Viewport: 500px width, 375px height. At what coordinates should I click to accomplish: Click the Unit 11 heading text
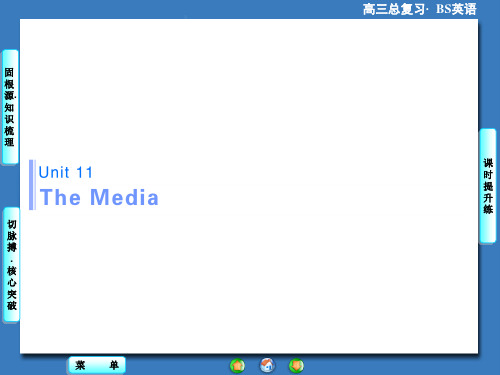pos(66,172)
